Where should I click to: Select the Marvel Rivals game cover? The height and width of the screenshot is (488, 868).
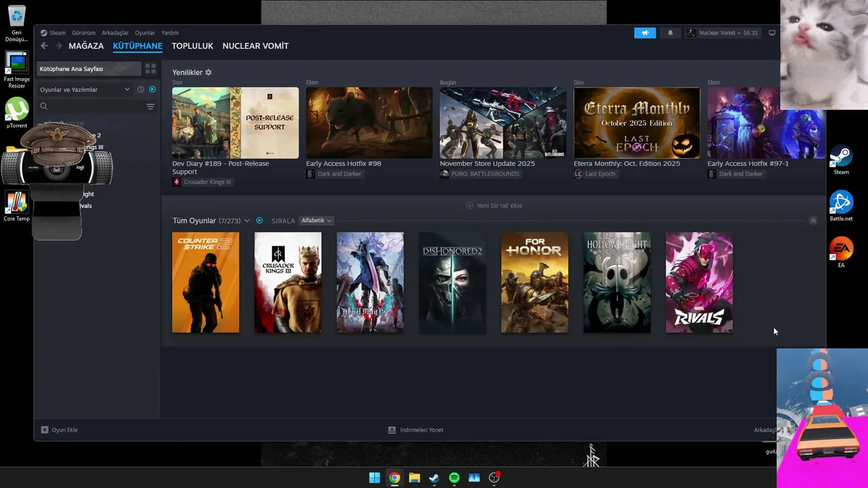699,283
